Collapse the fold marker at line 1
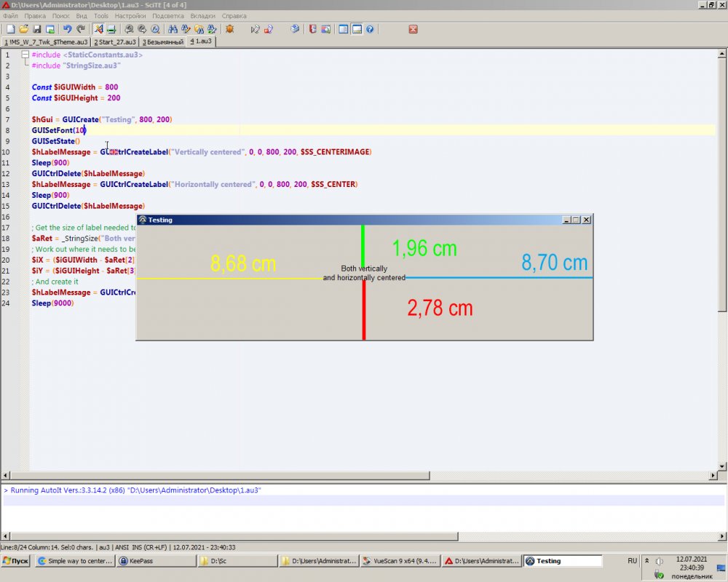The width and height of the screenshot is (728, 582). tap(25, 55)
